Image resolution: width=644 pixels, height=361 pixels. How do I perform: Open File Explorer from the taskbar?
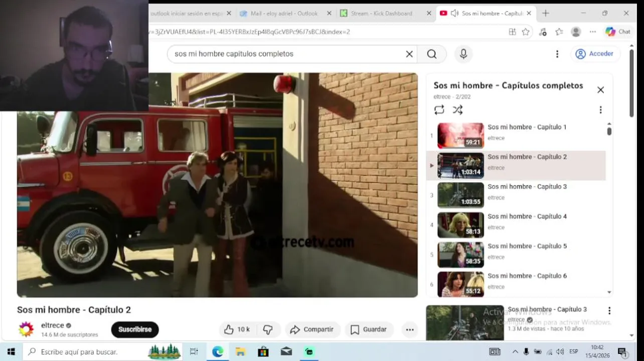[x=240, y=351]
